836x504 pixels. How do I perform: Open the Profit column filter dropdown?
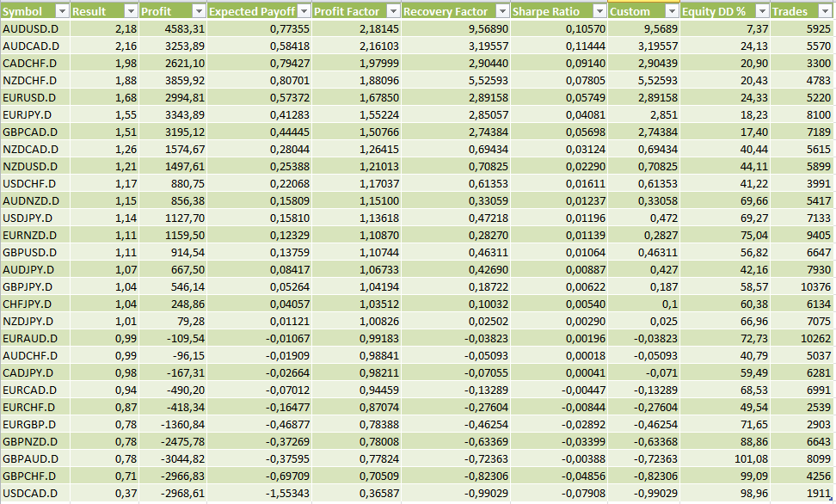click(x=199, y=11)
